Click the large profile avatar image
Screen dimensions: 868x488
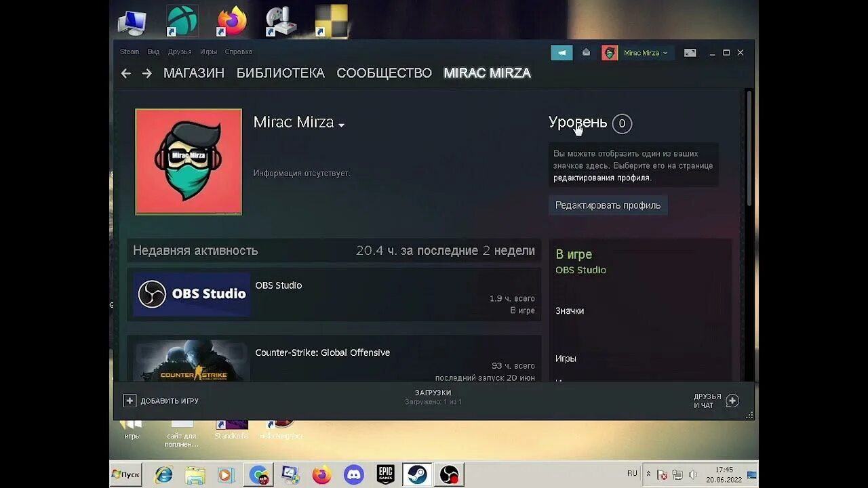[189, 162]
